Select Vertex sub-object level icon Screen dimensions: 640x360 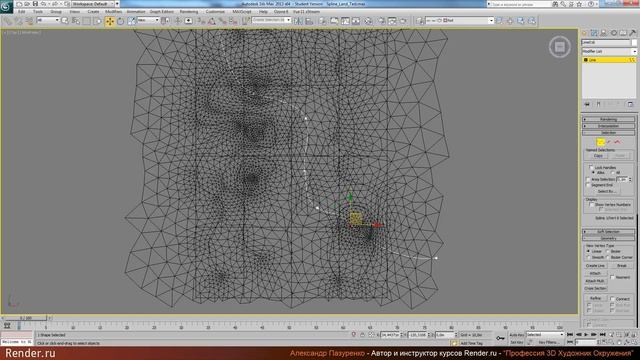tap(600, 142)
